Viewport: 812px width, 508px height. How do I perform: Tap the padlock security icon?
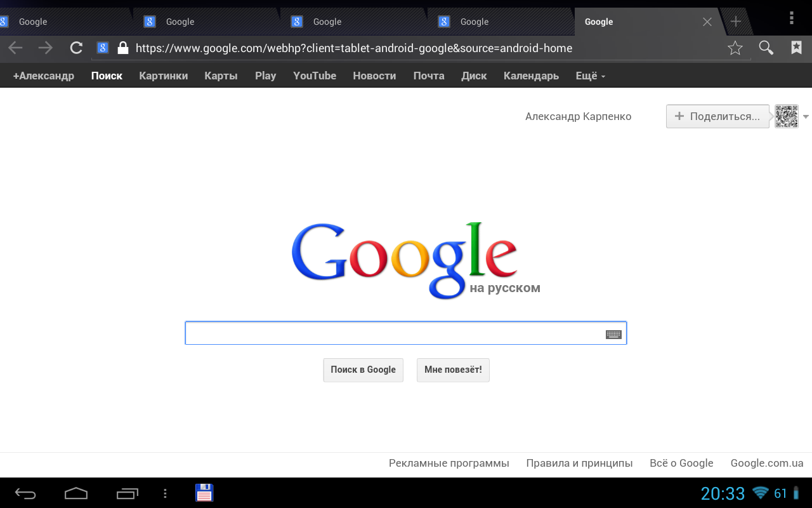coord(123,48)
